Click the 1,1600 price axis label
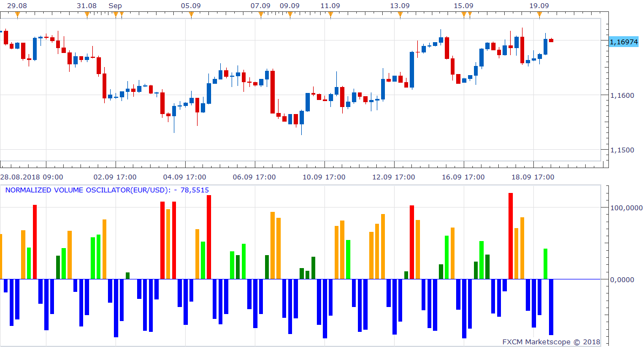 [x=622, y=95]
